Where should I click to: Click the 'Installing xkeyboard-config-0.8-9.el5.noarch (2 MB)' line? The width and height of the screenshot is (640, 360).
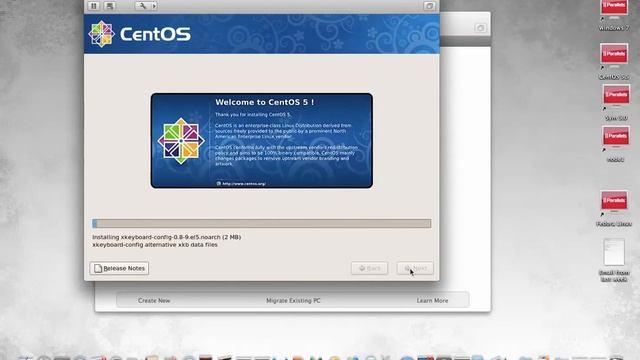[x=167, y=237]
